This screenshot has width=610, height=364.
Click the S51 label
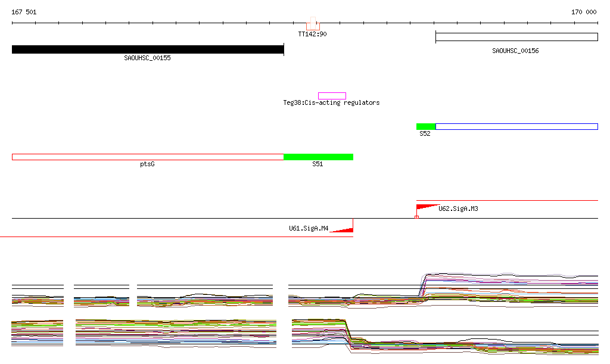[318, 164]
